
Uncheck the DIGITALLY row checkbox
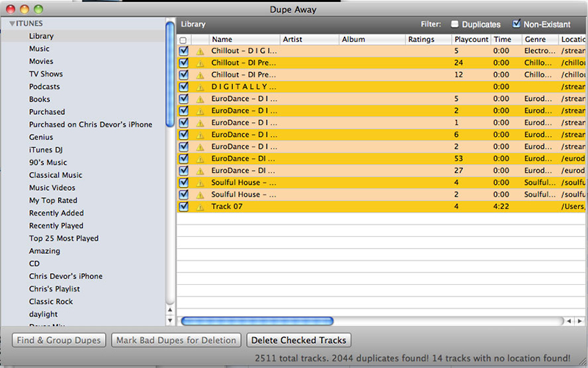pos(184,87)
